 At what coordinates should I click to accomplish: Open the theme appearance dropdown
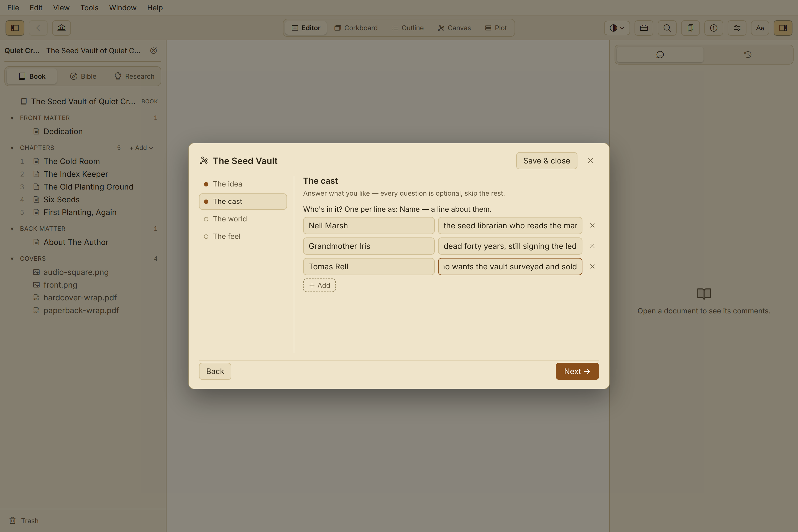pos(617,28)
